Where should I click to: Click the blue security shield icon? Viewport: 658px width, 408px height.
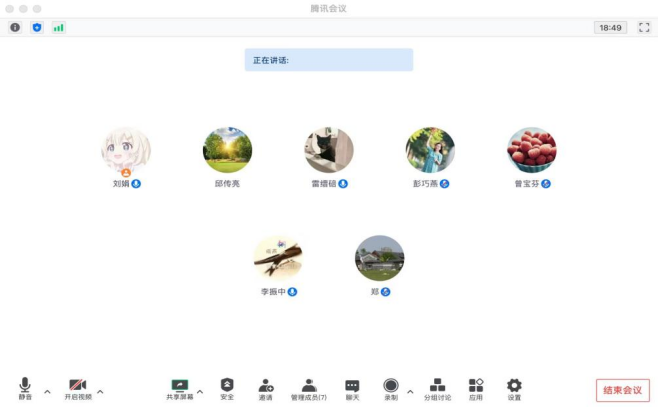tap(37, 27)
